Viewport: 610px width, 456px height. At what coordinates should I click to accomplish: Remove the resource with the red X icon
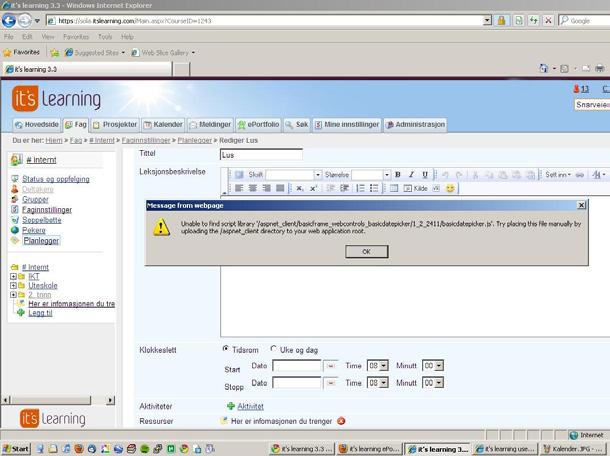point(341,421)
